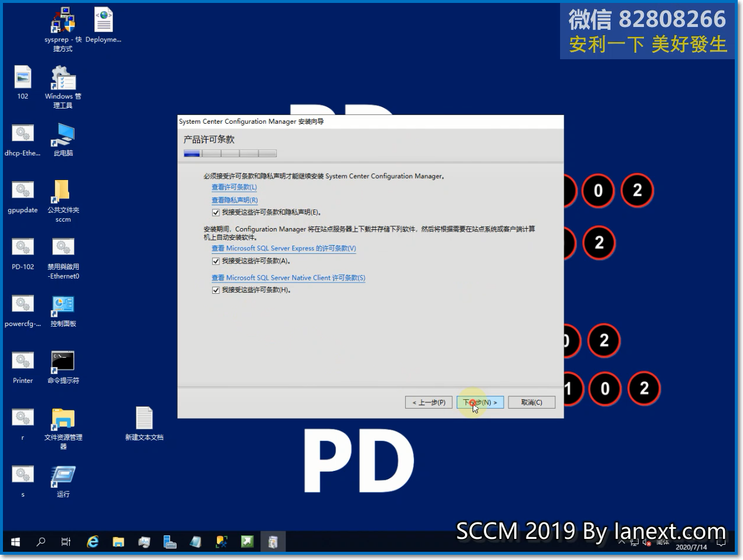Open the Windows Start menu
743x560 pixels.
tap(15, 542)
